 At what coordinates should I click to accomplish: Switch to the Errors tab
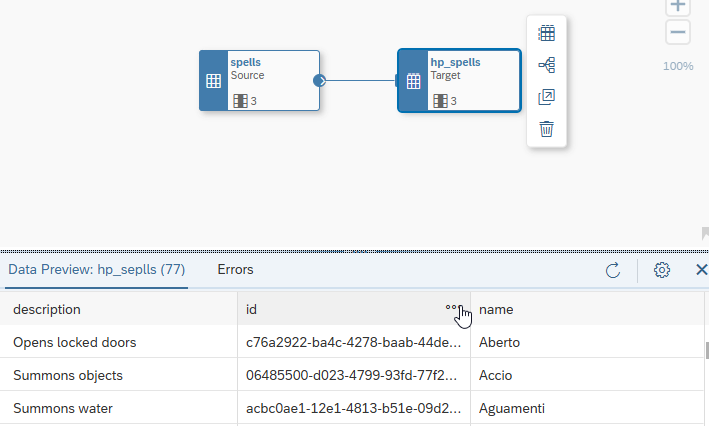tap(235, 269)
